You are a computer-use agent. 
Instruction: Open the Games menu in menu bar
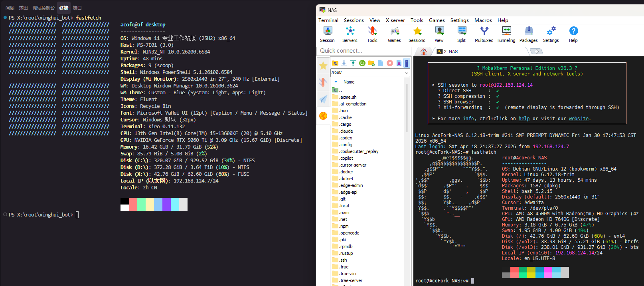pos(437,20)
